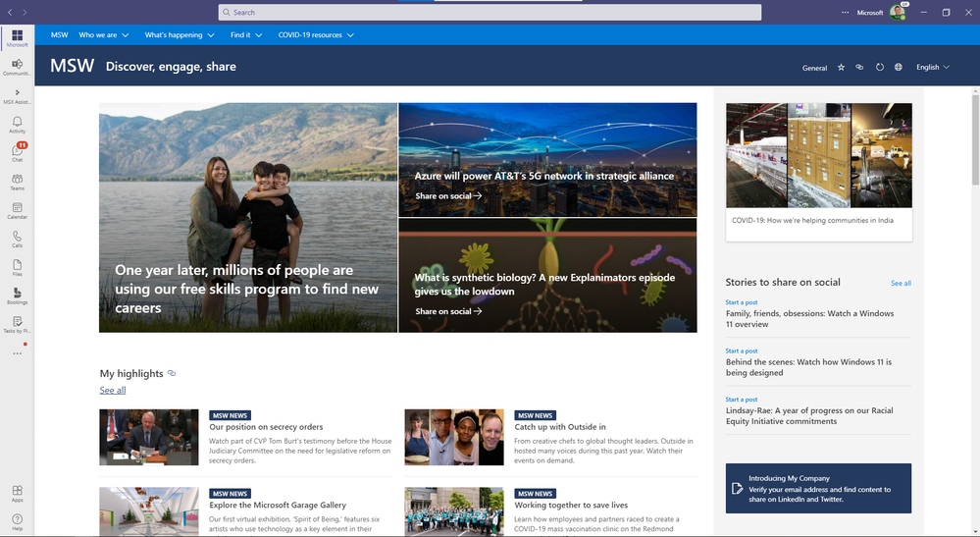Share the Azure AT&T story on social
Viewport: 980px width, 537px height.
tap(448, 195)
